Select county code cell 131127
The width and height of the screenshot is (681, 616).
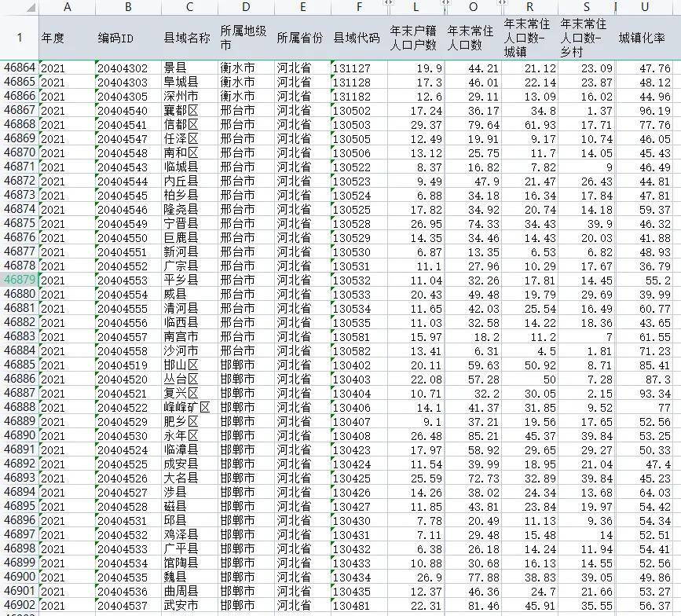tap(359, 68)
